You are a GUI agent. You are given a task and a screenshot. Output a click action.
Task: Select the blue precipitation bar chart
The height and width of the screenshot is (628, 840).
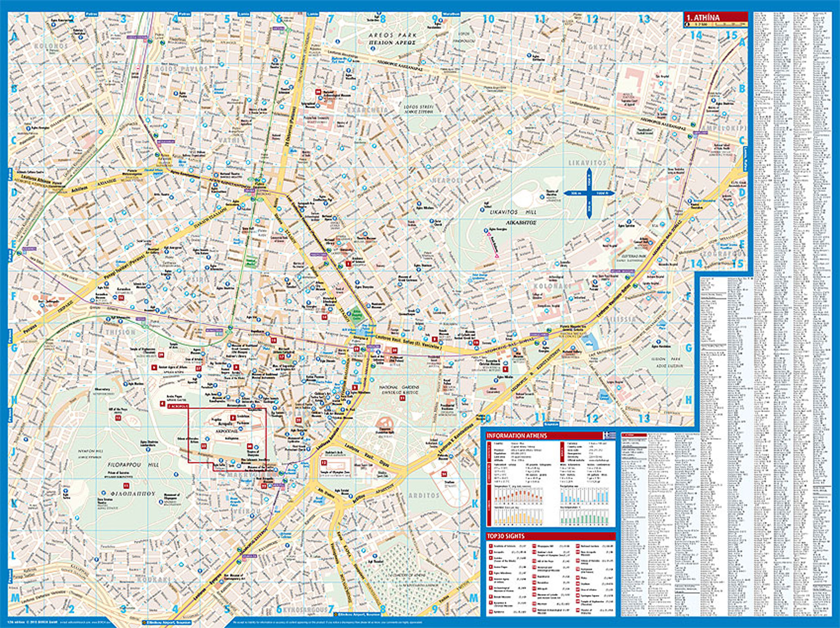click(584, 496)
